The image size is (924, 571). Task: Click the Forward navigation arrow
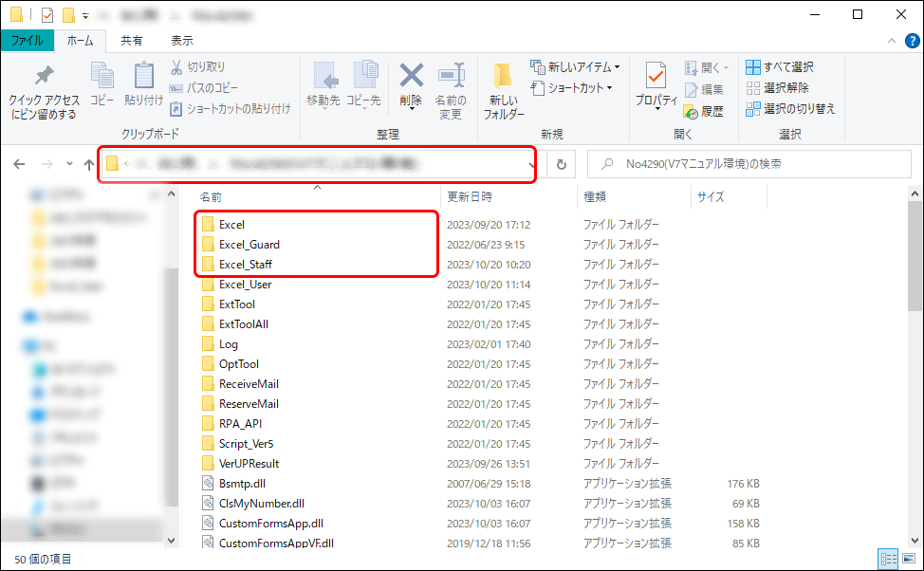tap(47, 164)
